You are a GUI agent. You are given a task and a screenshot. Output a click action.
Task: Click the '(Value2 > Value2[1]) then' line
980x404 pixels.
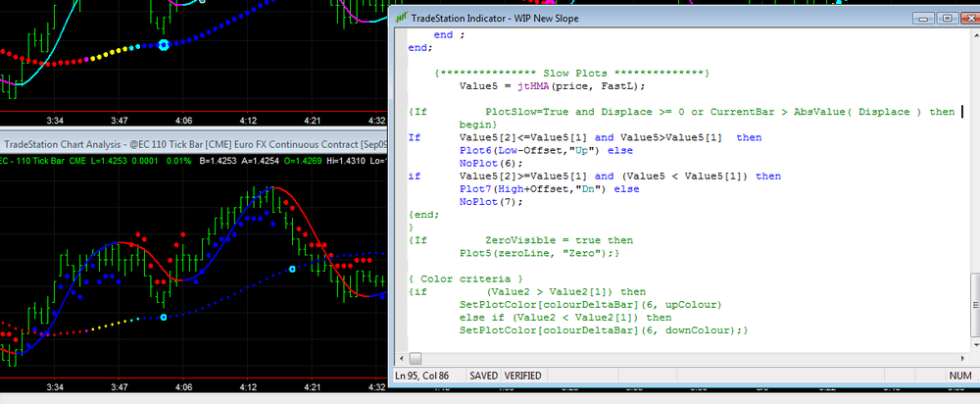pyautogui.click(x=527, y=291)
